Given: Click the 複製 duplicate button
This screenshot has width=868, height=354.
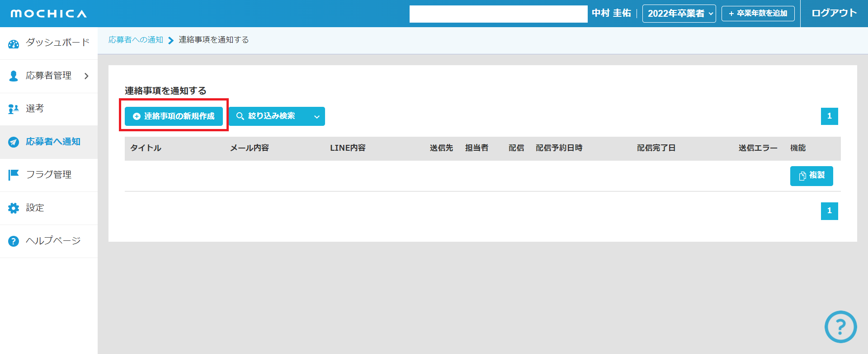Looking at the screenshot, I should pyautogui.click(x=811, y=176).
